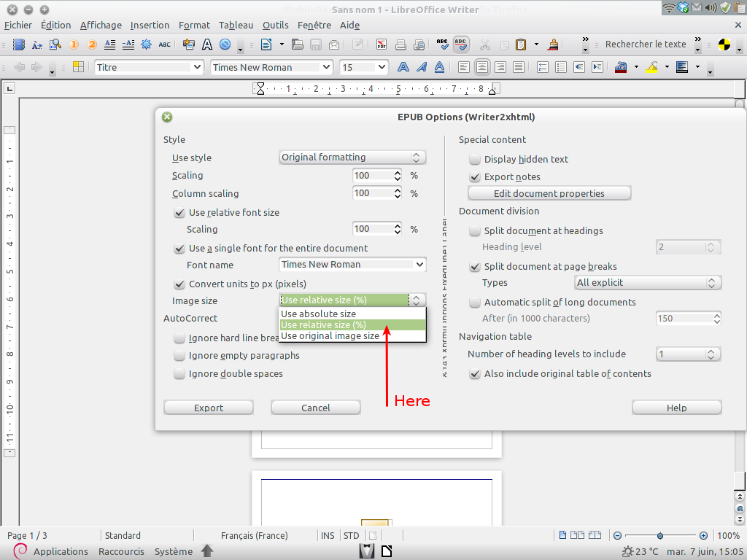This screenshot has width=747, height=560.
Task: Click the Styles and Formatting grid icon
Action: [x=78, y=67]
